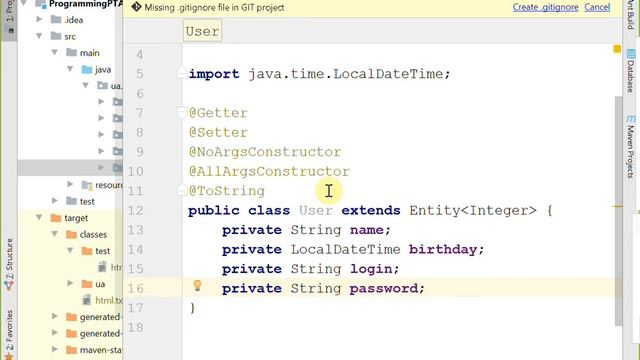
Task: Select the target folder icon
Action: (x=56, y=218)
